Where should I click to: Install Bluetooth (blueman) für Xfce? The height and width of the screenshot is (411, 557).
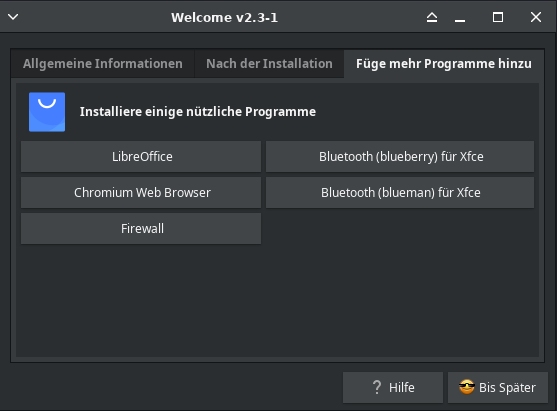pyautogui.click(x=400, y=193)
